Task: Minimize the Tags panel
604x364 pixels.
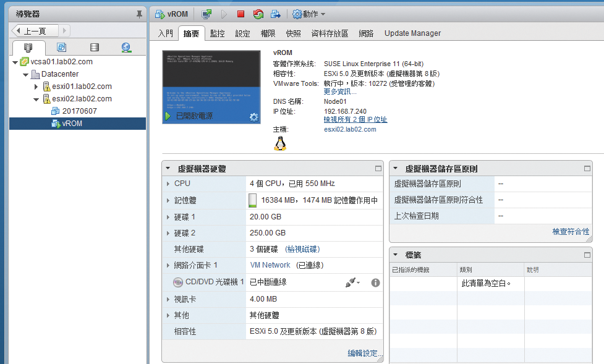Action: pos(587,255)
